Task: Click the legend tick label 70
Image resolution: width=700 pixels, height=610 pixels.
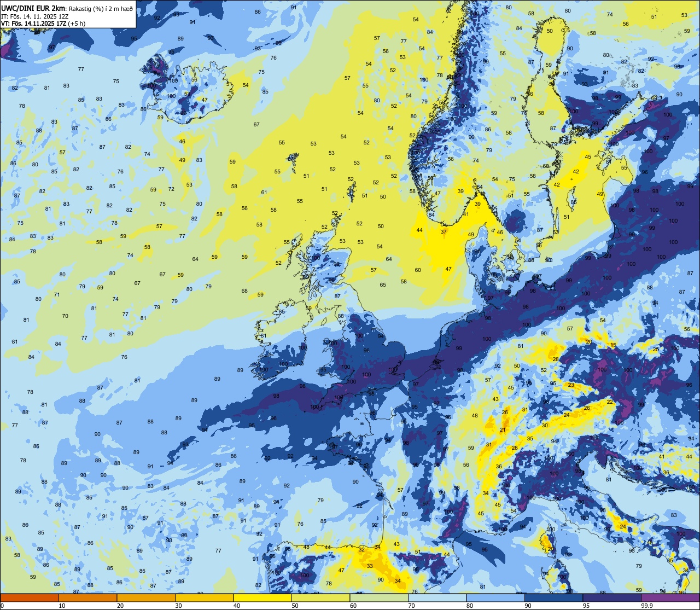Action: point(411,606)
